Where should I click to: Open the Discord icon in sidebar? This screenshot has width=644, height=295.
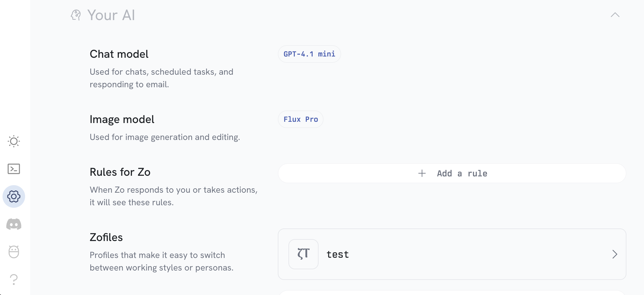[x=14, y=224]
